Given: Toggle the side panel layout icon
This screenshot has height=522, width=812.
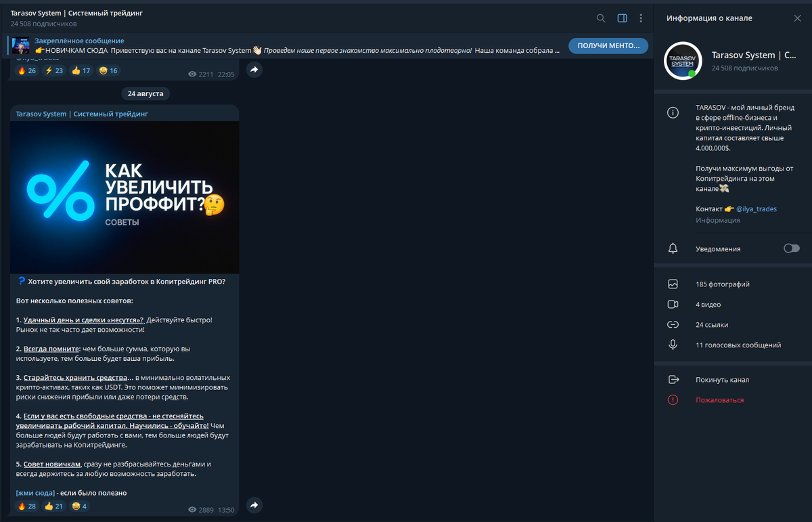Looking at the screenshot, I should [x=623, y=18].
